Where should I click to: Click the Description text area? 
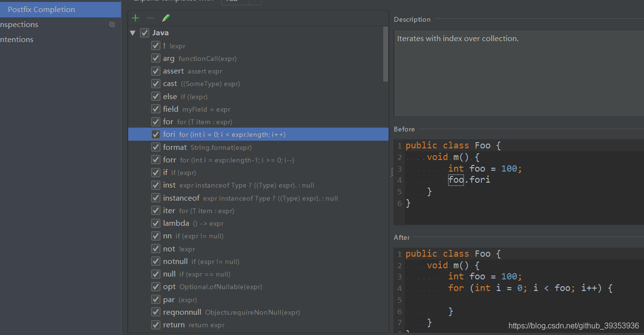pyautogui.click(x=519, y=73)
